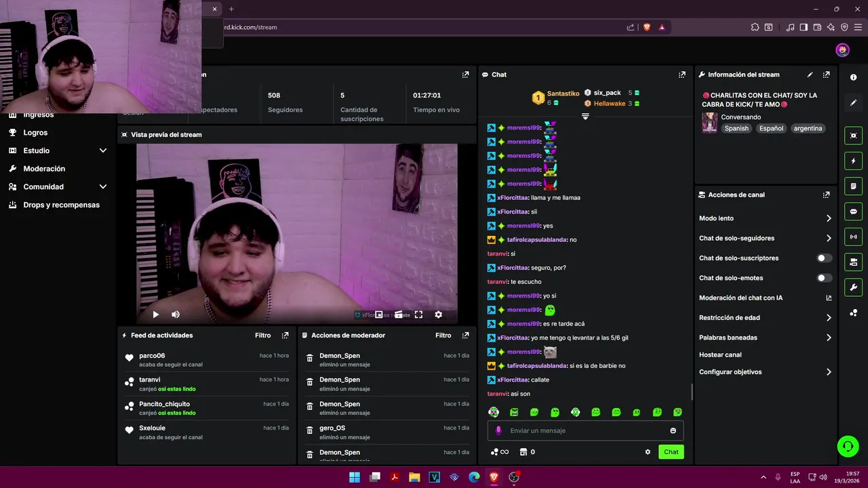Open File Explorer from taskbar
Viewport: 868px width, 488px height.
coord(414,477)
